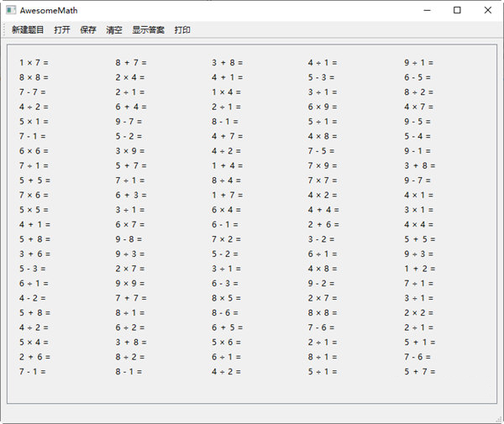This screenshot has width=504, height=424.
Task: Click the 打开 menu item
Action: [62, 30]
